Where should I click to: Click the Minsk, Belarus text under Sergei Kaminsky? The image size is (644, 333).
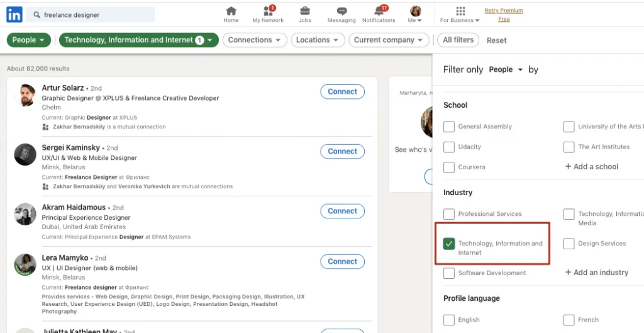[64, 167]
